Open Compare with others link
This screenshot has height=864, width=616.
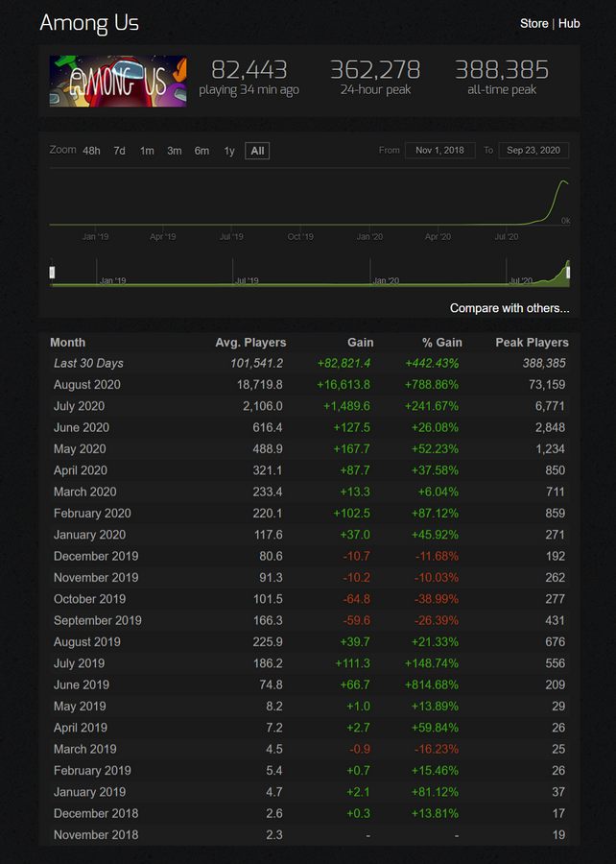click(509, 308)
